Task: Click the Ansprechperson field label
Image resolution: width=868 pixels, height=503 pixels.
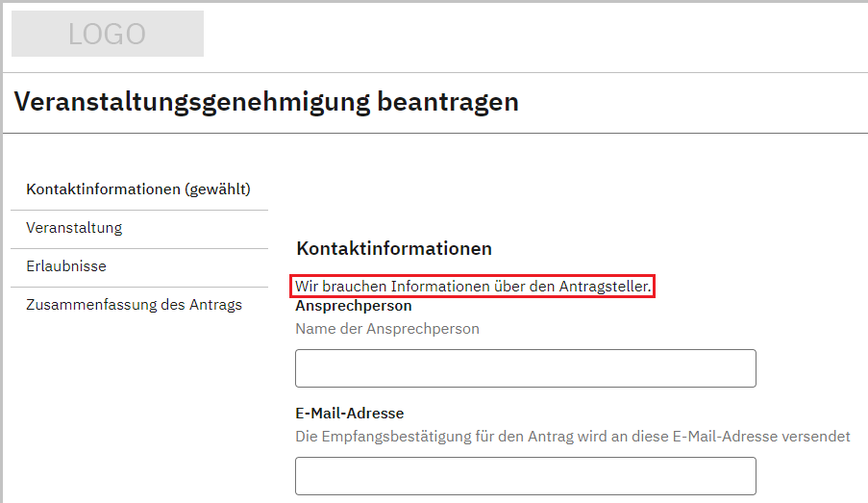Action: click(x=354, y=306)
